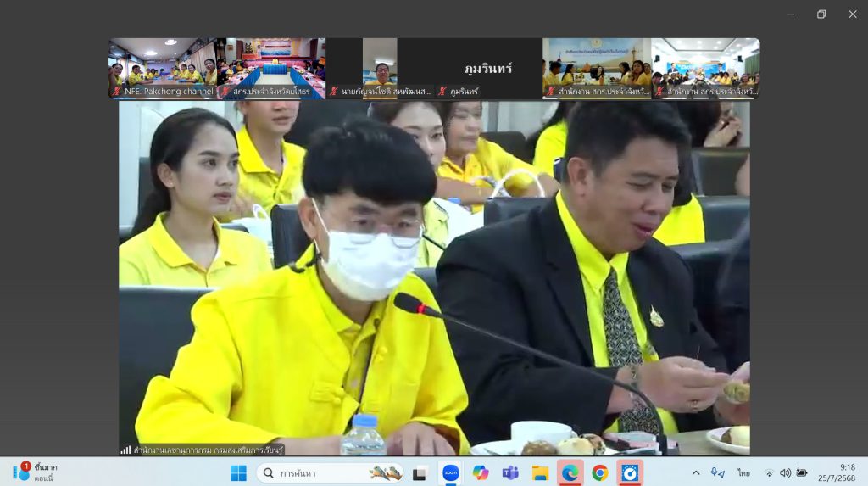Open Google Chrome from the taskbar
This screenshot has width=868, height=486.
(599, 472)
